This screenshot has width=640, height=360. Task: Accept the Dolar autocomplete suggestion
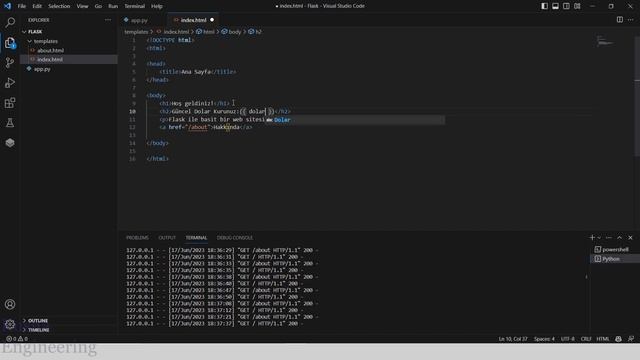[x=355, y=120]
